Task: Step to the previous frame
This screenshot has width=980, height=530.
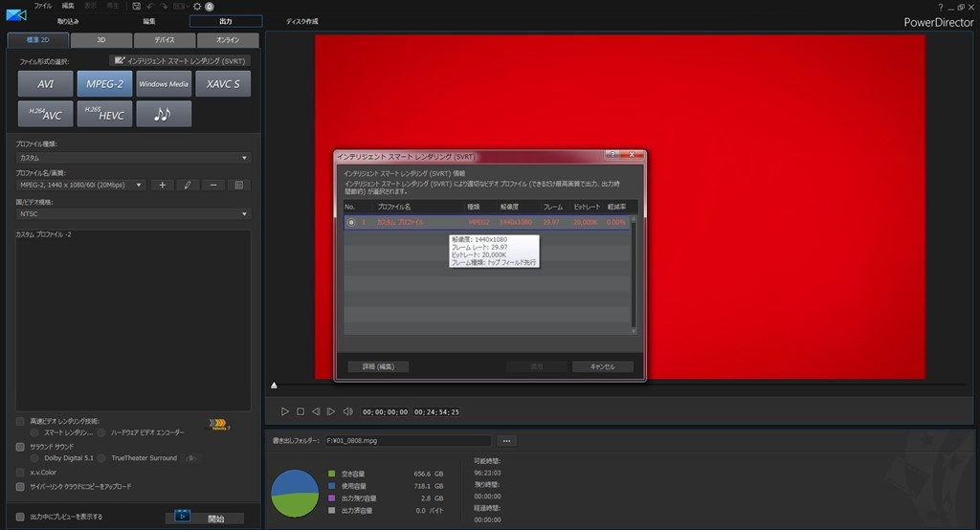Action: (x=316, y=411)
